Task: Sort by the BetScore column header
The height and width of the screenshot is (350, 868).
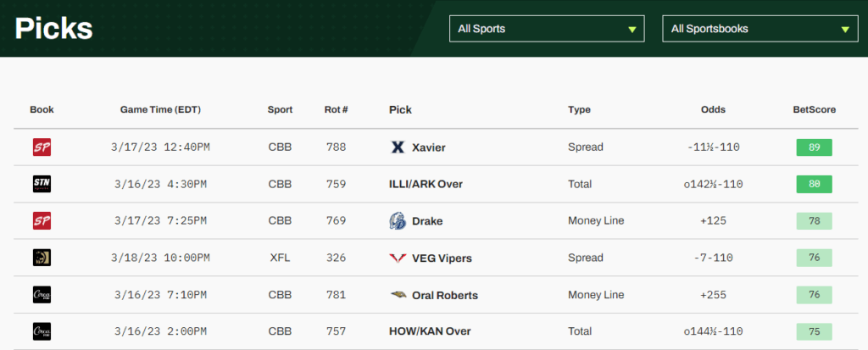Action: (814, 109)
